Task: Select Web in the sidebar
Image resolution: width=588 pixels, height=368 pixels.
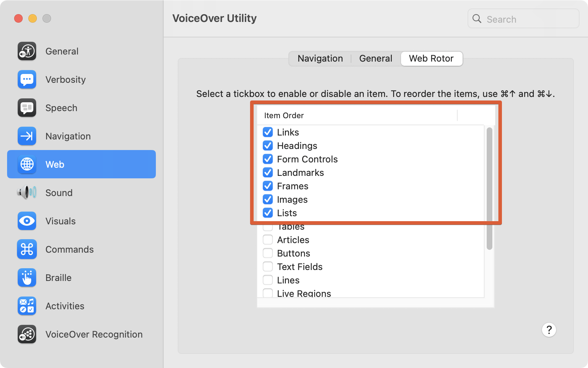Action: [x=54, y=164]
